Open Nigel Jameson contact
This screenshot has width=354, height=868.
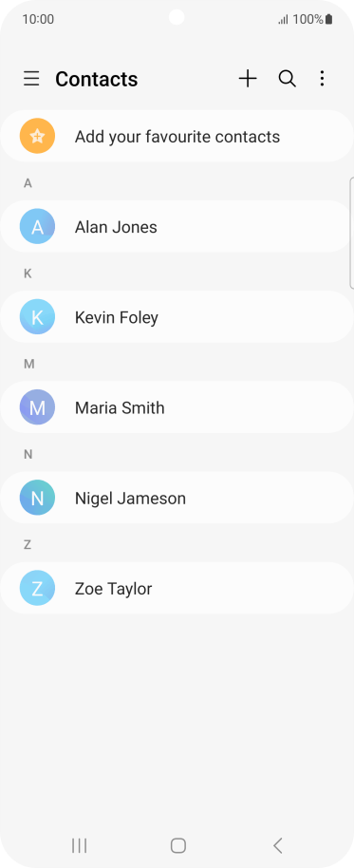177,498
